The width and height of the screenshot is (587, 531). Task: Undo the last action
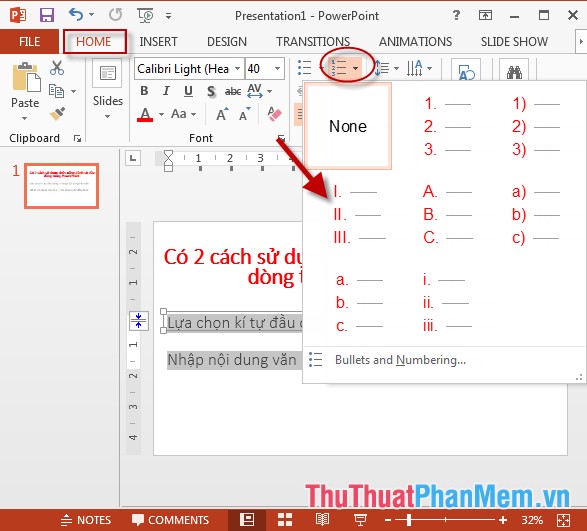[76, 15]
